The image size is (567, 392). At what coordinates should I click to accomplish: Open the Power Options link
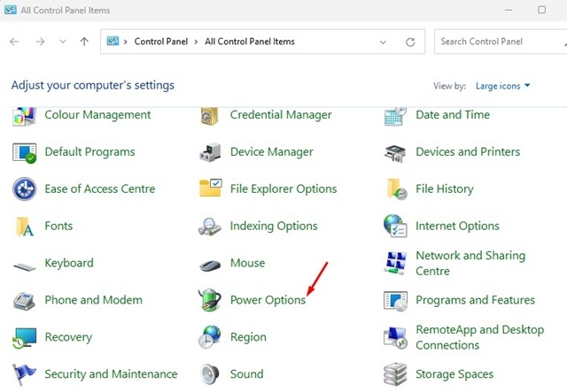point(268,300)
